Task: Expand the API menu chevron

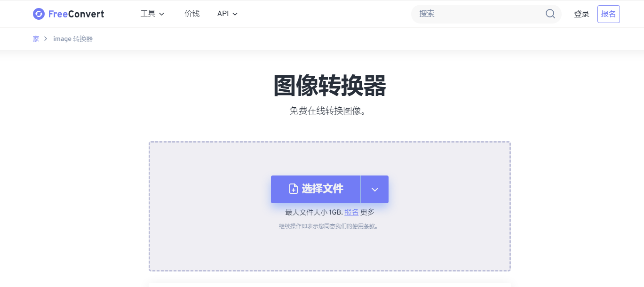Action: point(234,14)
